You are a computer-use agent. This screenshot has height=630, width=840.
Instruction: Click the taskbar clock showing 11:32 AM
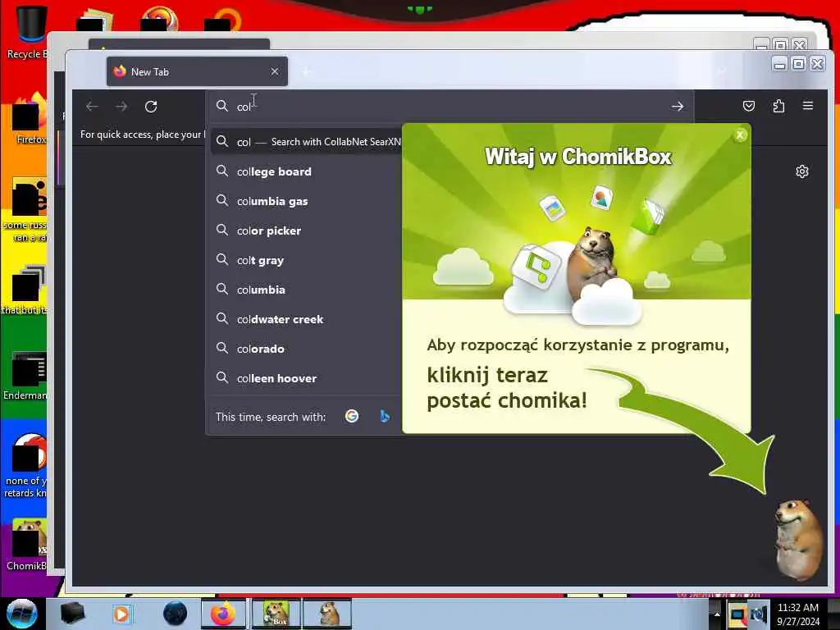click(798, 614)
